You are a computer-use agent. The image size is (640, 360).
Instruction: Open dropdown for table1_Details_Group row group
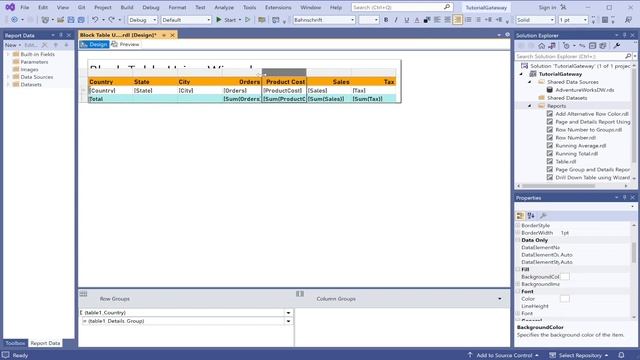coord(288,321)
